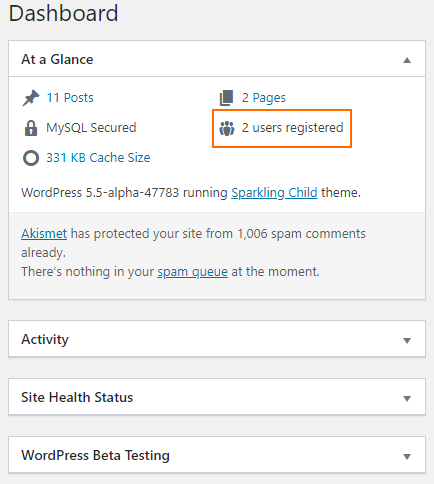Collapse the At a Glance panel arrow

tap(407, 60)
